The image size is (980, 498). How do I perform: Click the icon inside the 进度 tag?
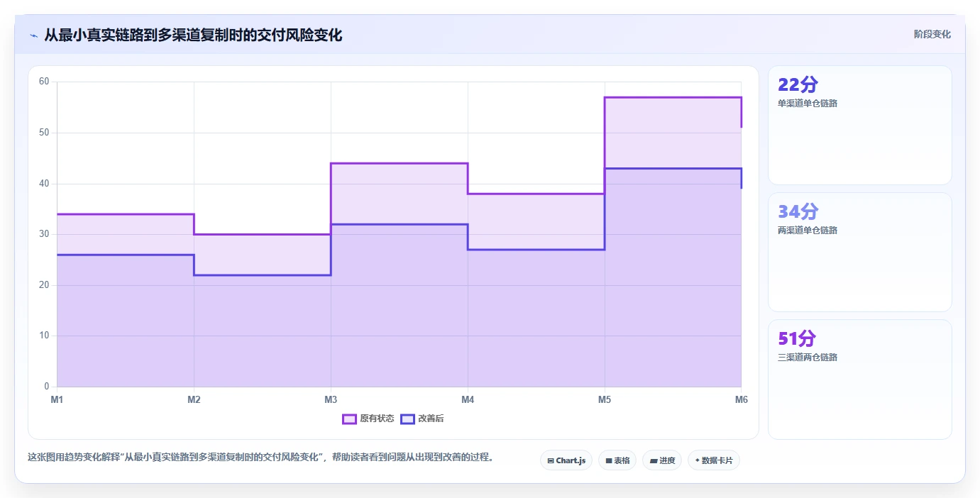pyautogui.click(x=654, y=461)
